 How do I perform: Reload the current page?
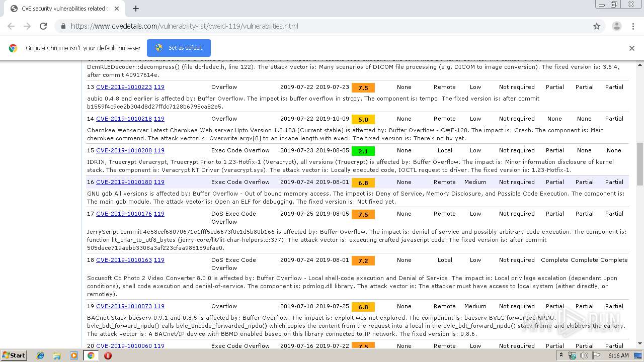click(43, 26)
